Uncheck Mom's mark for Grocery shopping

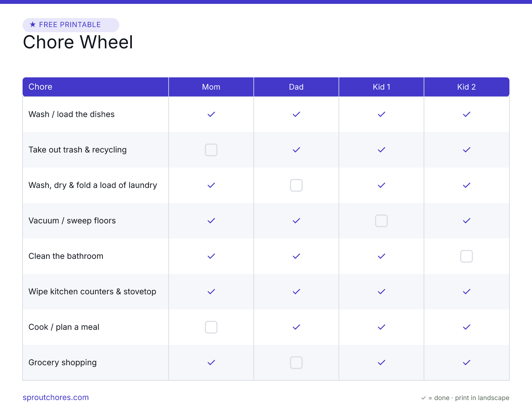tap(211, 363)
